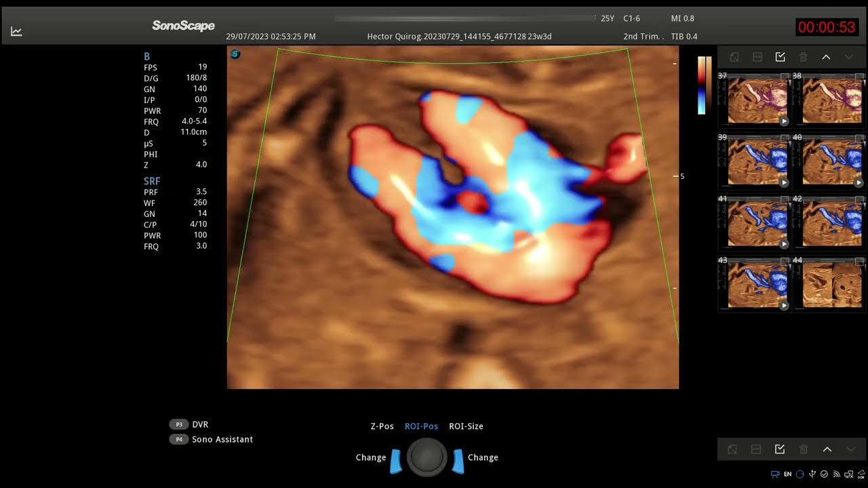Click the left blue Change arrow
868x488 pixels.
click(x=395, y=461)
